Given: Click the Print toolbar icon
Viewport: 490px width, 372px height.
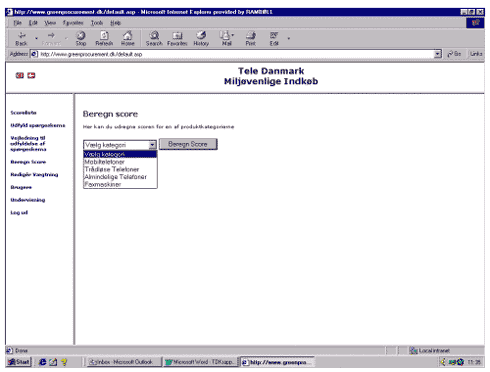Looking at the screenshot, I should point(251,38).
